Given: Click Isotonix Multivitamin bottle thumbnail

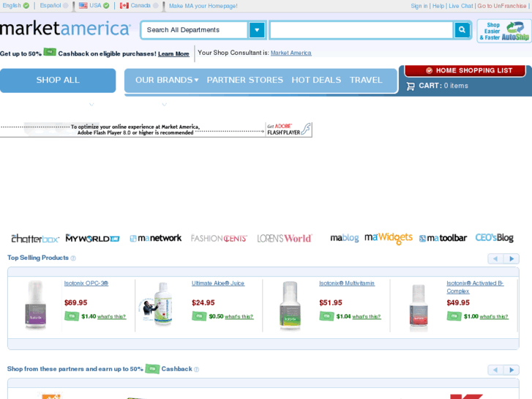Looking at the screenshot, I should (x=290, y=305).
